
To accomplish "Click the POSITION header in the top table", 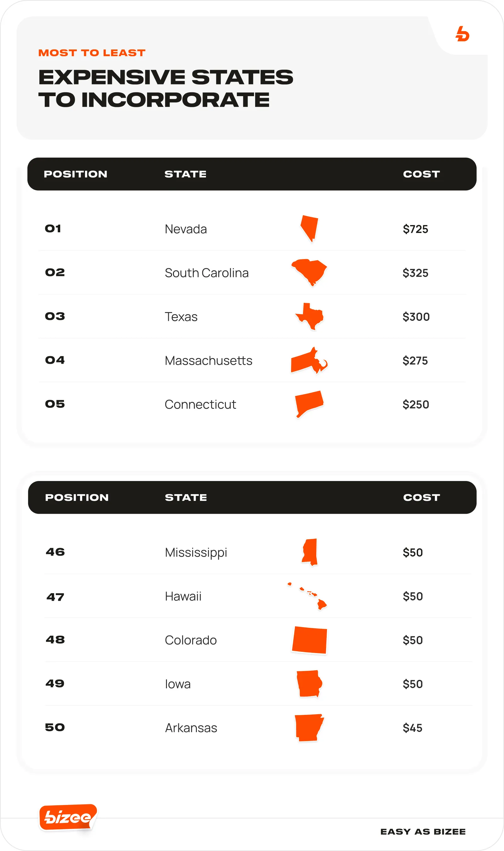I will [x=75, y=174].
